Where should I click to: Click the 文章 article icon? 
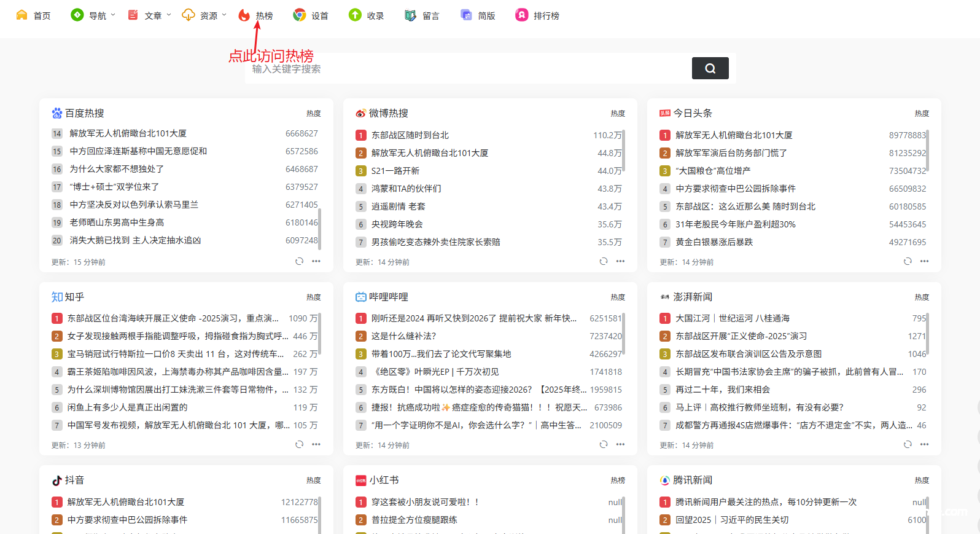click(133, 15)
